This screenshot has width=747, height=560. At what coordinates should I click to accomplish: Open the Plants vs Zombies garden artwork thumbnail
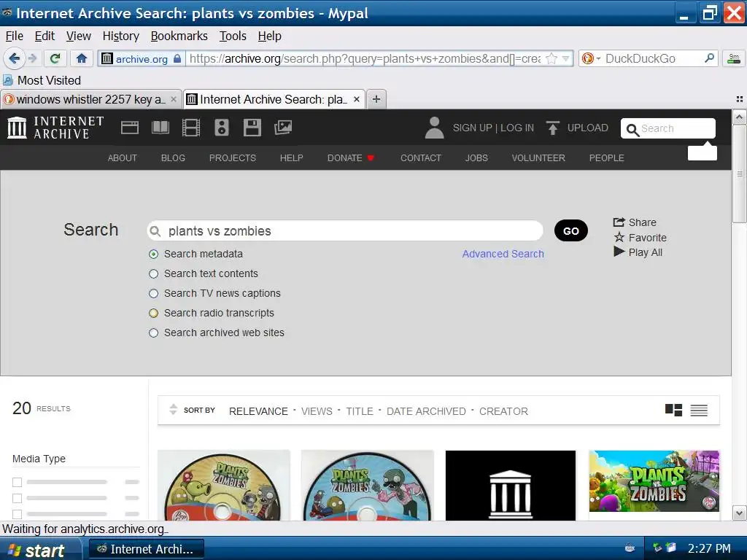(654, 481)
